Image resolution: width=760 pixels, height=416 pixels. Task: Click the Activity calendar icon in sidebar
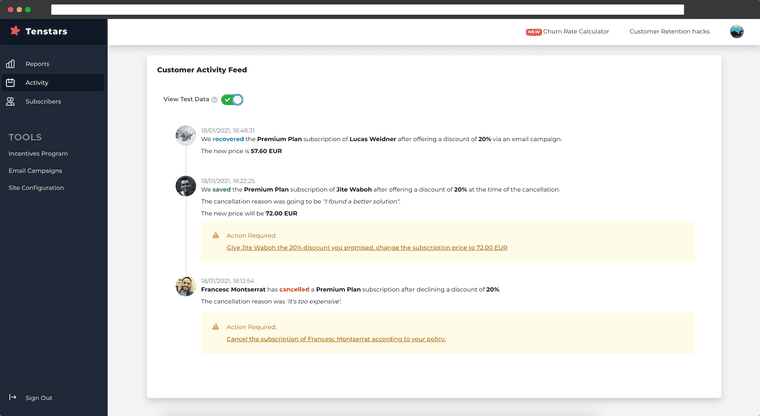(x=10, y=83)
